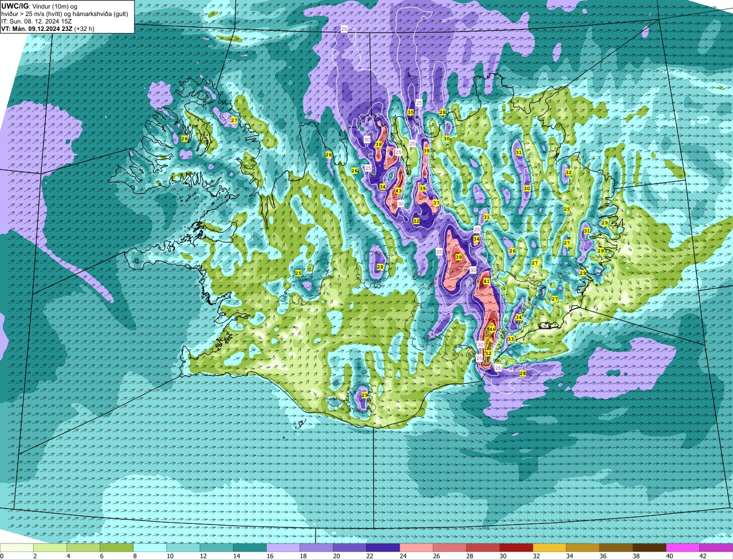Click the yellow gust label 46

coord(492,329)
